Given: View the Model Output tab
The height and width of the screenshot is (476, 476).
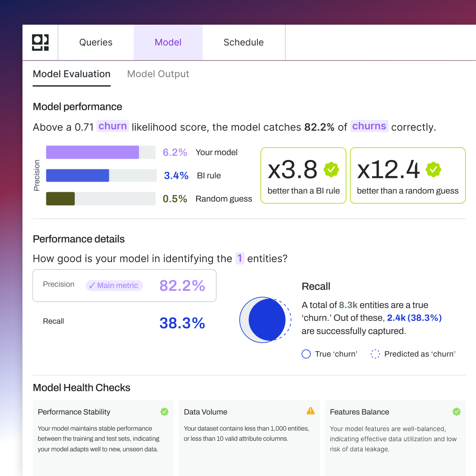Looking at the screenshot, I should click(x=158, y=74).
